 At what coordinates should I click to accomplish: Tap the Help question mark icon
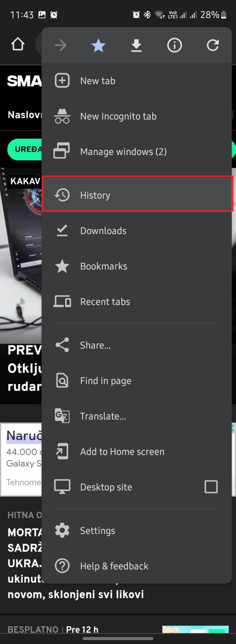click(x=62, y=566)
